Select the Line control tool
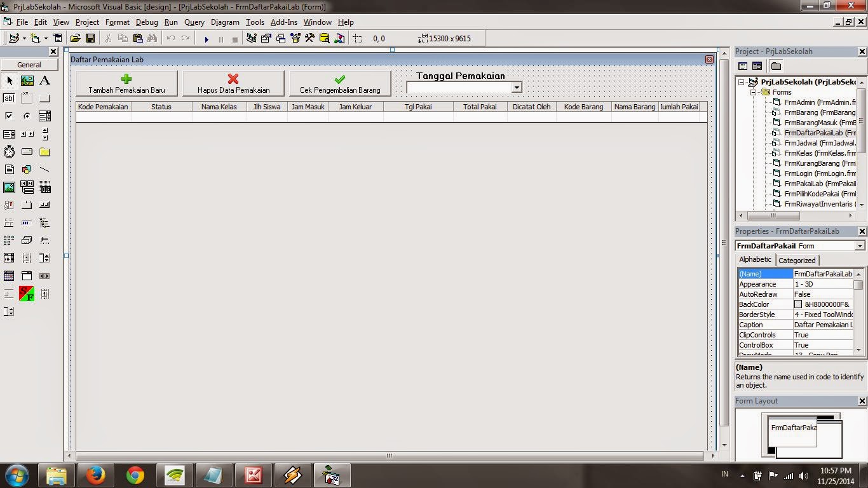 coord(44,170)
